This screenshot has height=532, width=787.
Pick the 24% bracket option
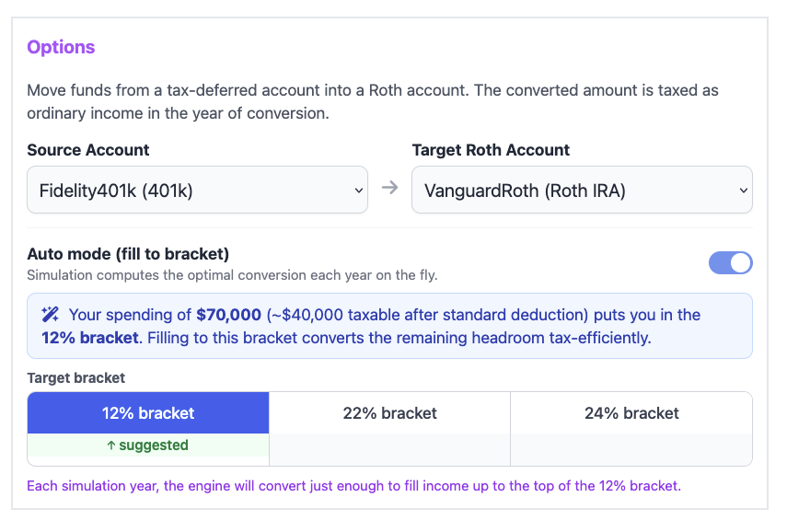pos(631,413)
